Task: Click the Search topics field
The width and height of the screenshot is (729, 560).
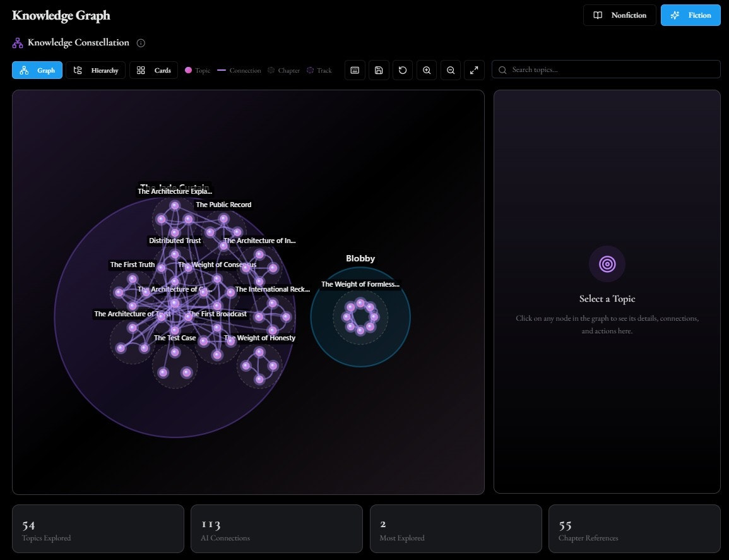Action: 607,69
